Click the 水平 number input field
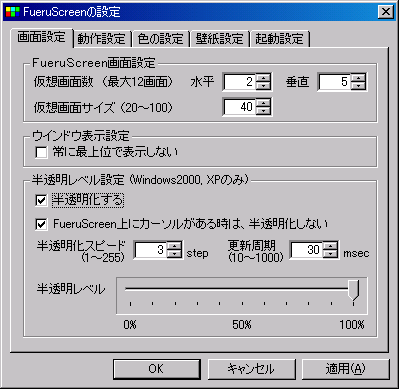The image size is (399, 389). [240, 82]
